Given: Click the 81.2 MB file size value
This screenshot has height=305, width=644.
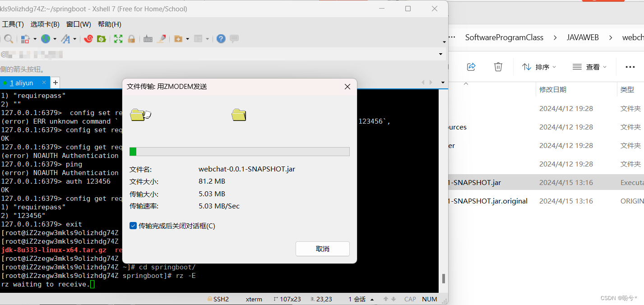Looking at the screenshot, I should 212,181.
